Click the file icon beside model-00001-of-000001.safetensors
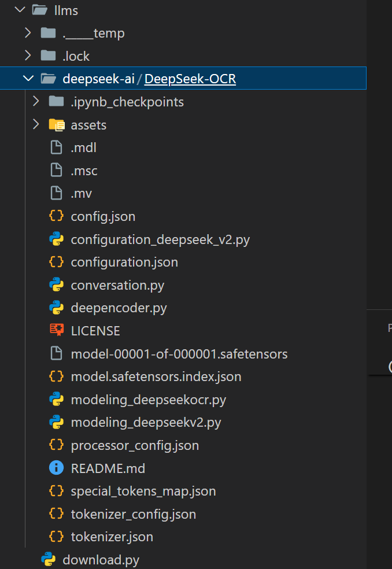The width and height of the screenshot is (392, 569). 56,354
